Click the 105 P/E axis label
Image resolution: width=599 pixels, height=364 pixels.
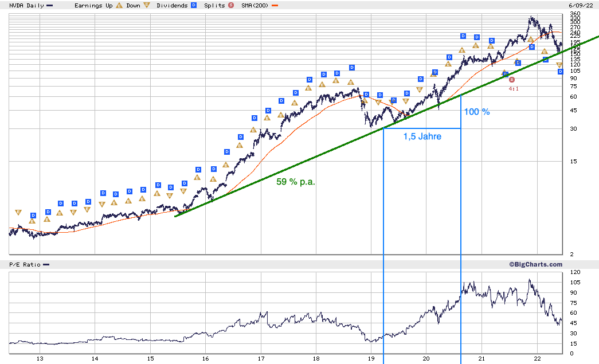(x=575, y=282)
